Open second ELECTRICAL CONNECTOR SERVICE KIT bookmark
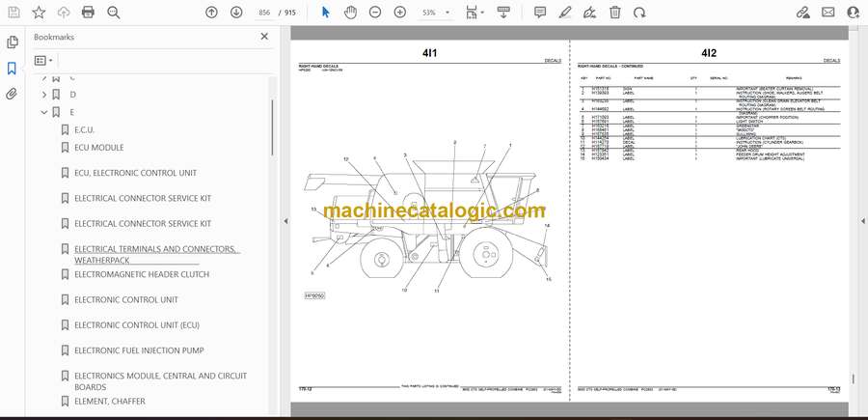Viewport: 868px width, 420px height. pos(143,224)
